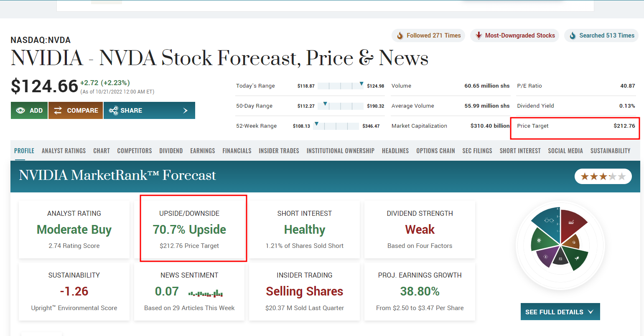Click the Today's Range marker bar
644x336 pixels.
point(341,86)
